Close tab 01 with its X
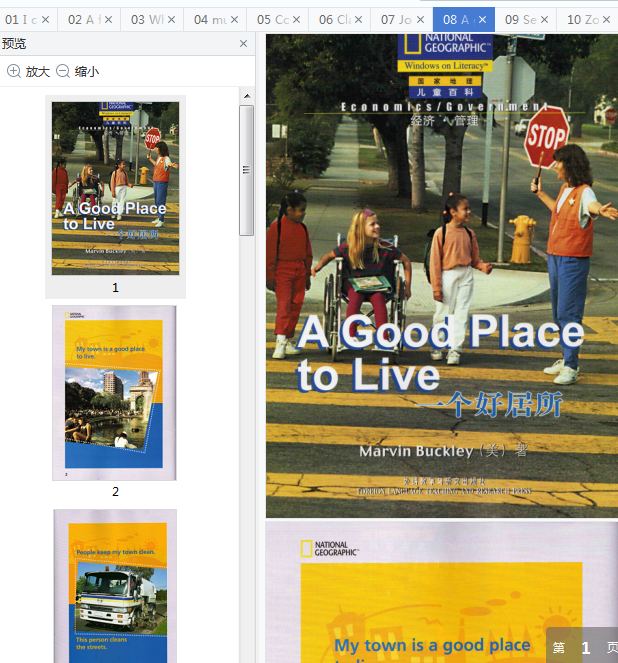Screen dimensions: 618x663 coord(46,19)
